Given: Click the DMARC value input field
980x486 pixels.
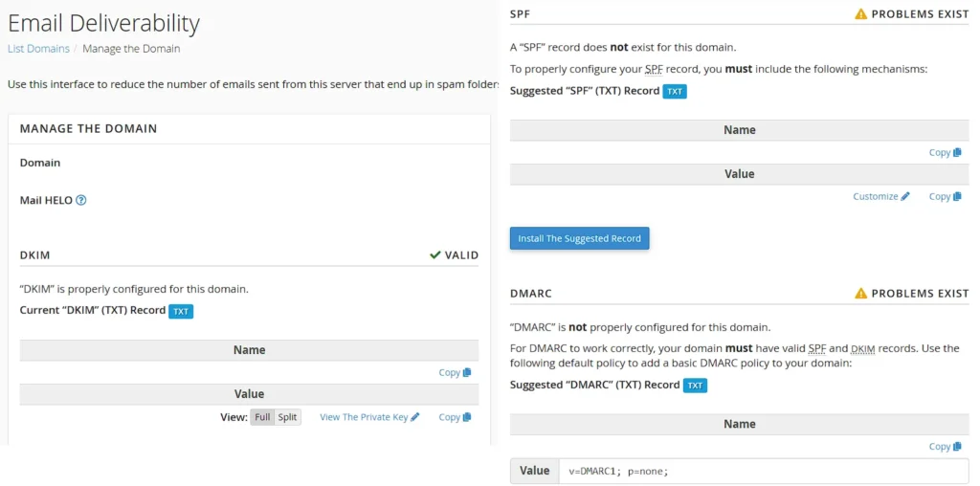Looking at the screenshot, I should (x=763, y=471).
